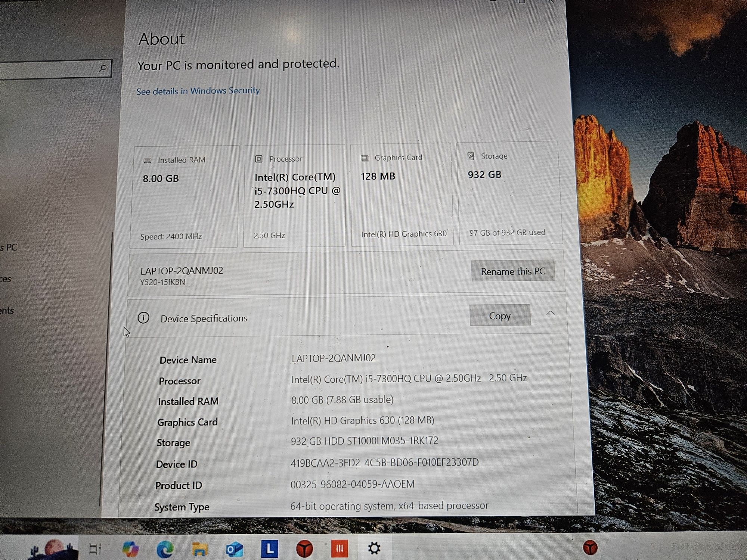Click the red Lenovo tray icon at right
The height and width of the screenshot is (560, 747).
tap(590, 548)
